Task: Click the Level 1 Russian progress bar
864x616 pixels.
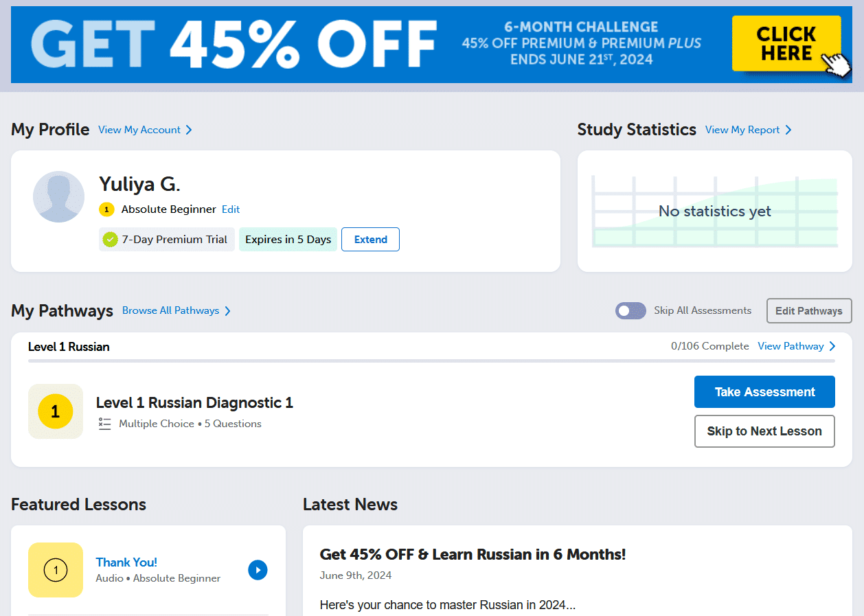Action: (431, 361)
